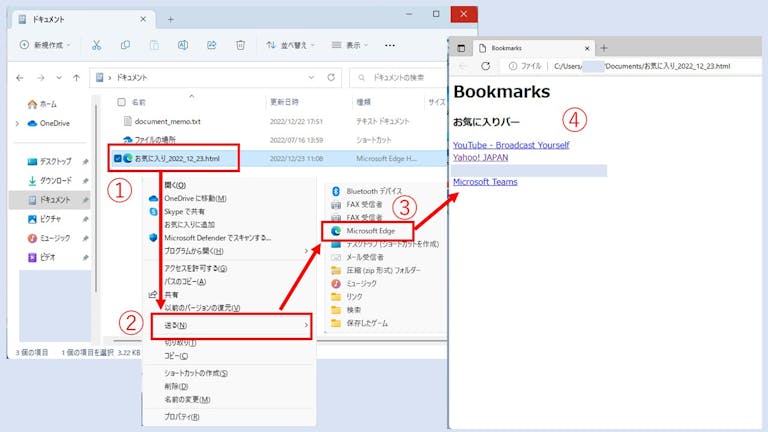Click the ファイル site info icon in Edge
768x432 pixels.
[513, 66]
